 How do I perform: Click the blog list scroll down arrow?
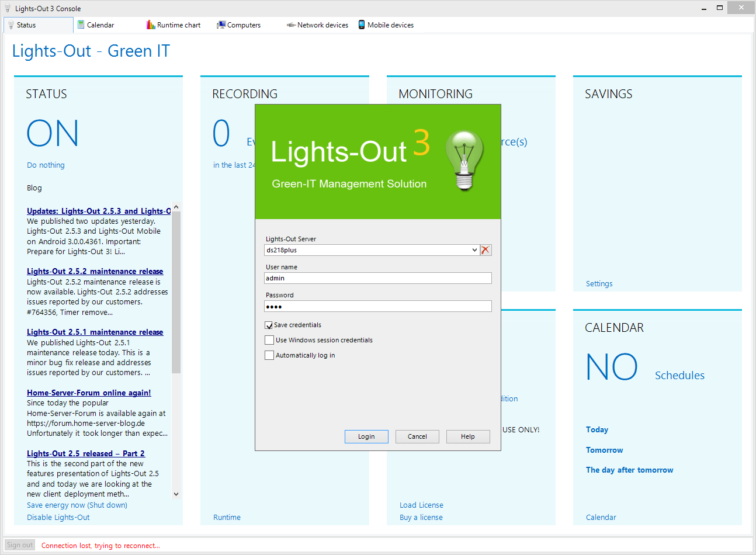click(x=176, y=494)
